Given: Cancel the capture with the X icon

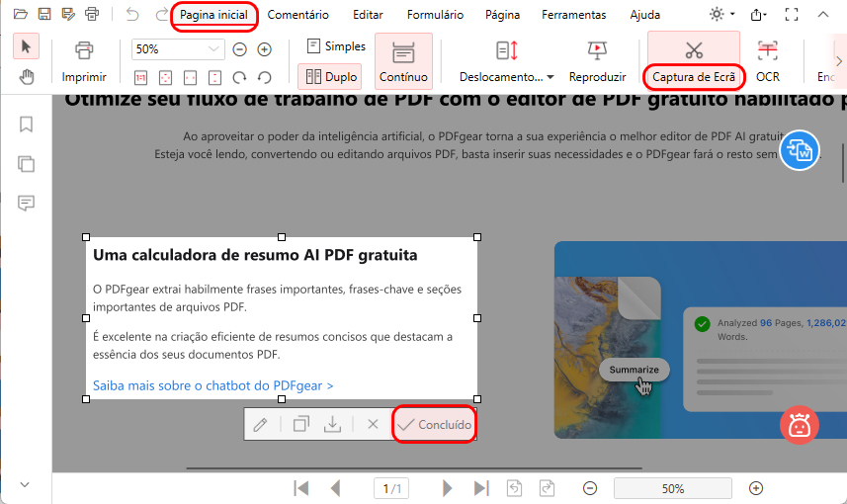Looking at the screenshot, I should pyautogui.click(x=373, y=424).
